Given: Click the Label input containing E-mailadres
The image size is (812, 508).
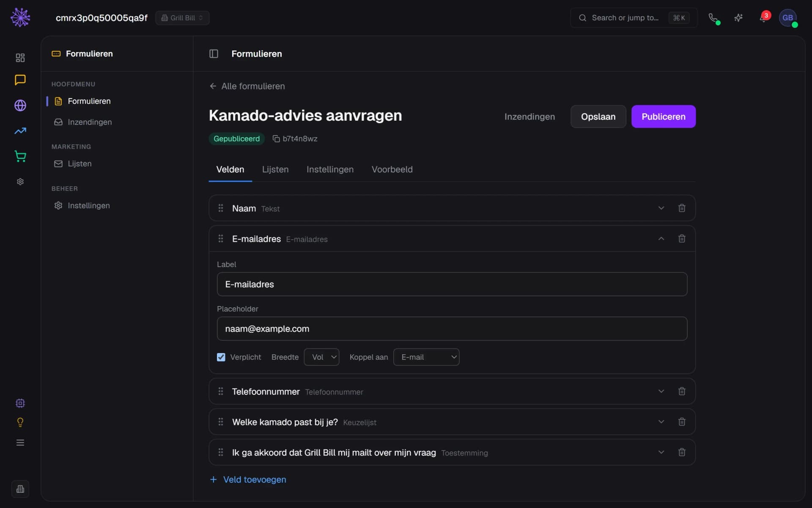Looking at the screenshot, I should (x=452, y=284).
